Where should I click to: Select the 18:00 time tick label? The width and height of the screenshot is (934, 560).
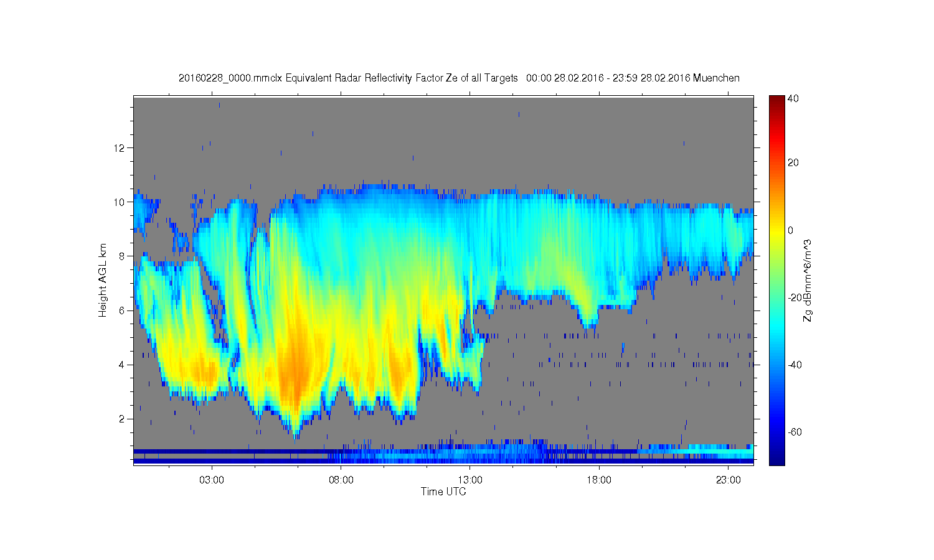pos(599,480)
